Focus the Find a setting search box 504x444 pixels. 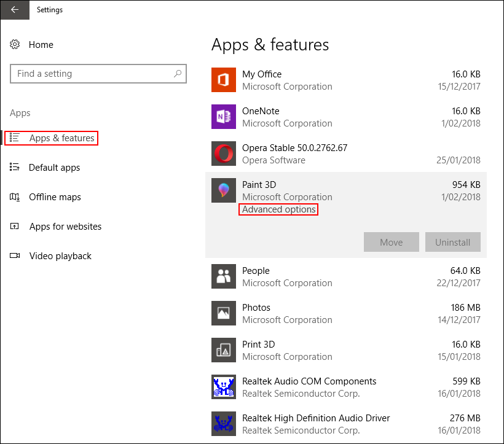coord(98,74)
